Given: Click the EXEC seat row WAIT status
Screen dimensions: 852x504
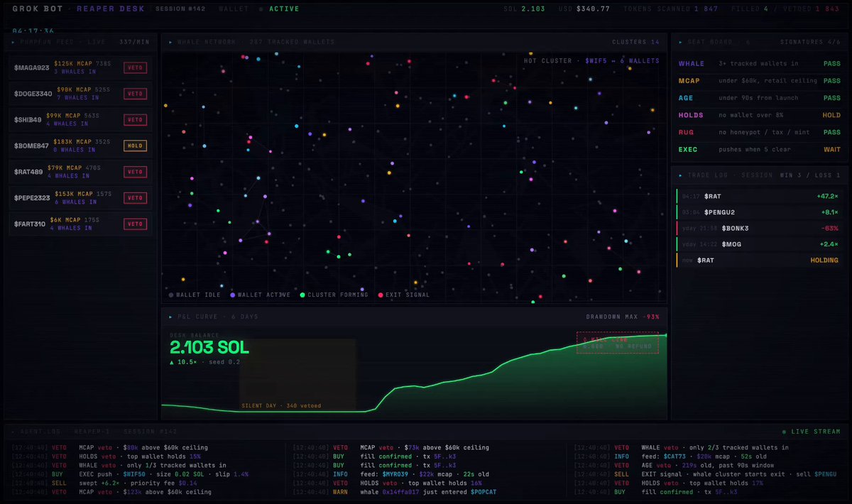Looking at the screenshot, I should click(x=831, y=150).
